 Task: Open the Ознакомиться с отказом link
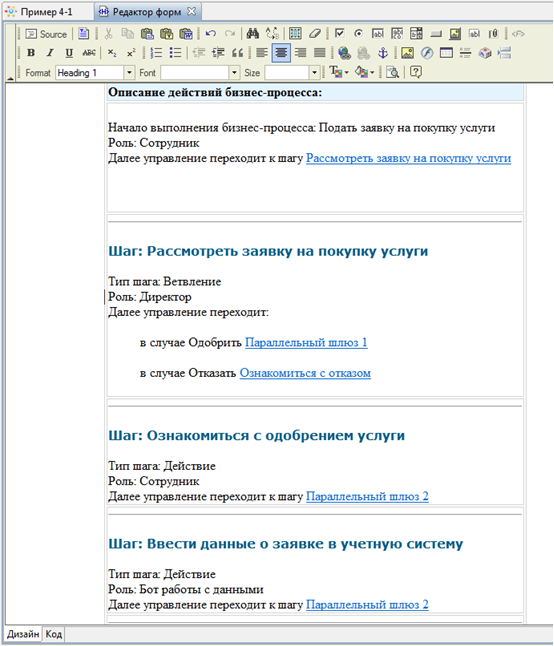[x=305, y=373]
